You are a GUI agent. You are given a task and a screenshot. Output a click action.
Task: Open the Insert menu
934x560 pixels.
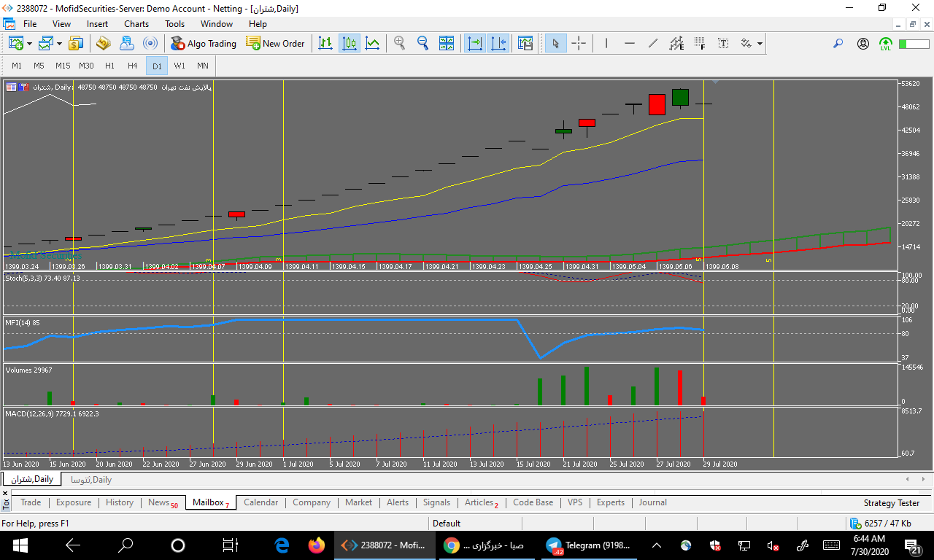(97, 24)
